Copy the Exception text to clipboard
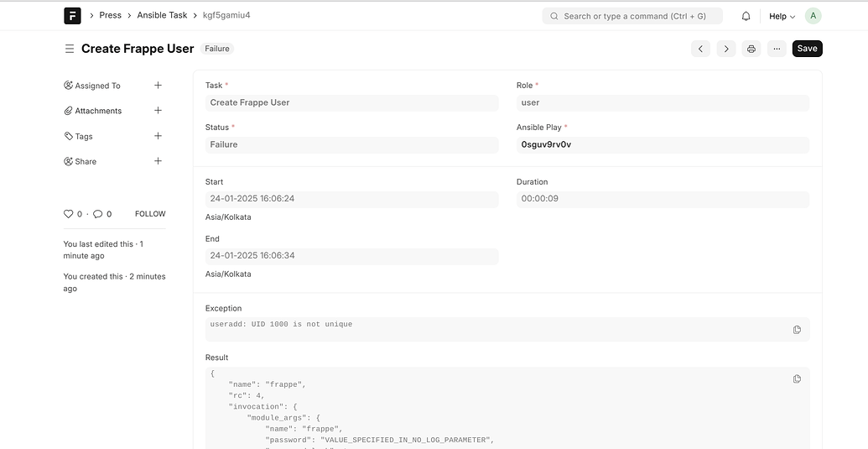This screenshot has width=868, height=449. 797,330
